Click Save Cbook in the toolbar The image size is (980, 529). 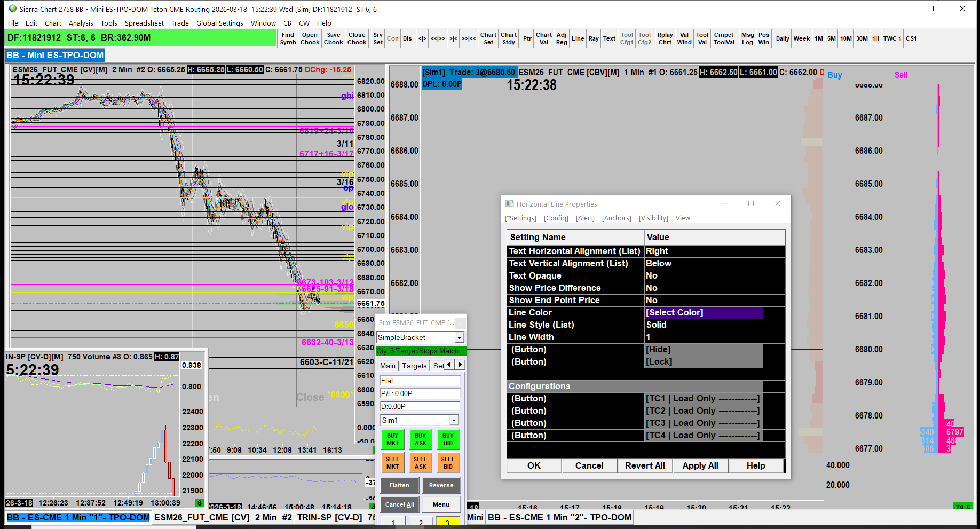pos(333,38)
